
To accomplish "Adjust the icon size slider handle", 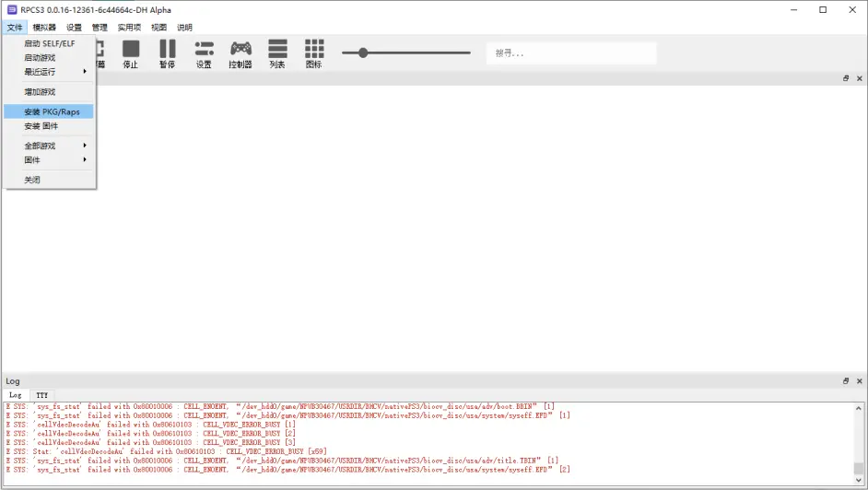I will pos(363,52).
